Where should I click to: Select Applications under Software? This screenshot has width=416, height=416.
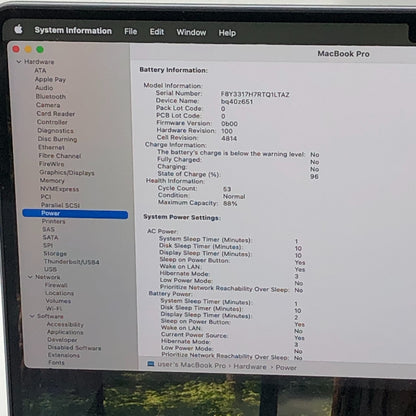[65, 332]
